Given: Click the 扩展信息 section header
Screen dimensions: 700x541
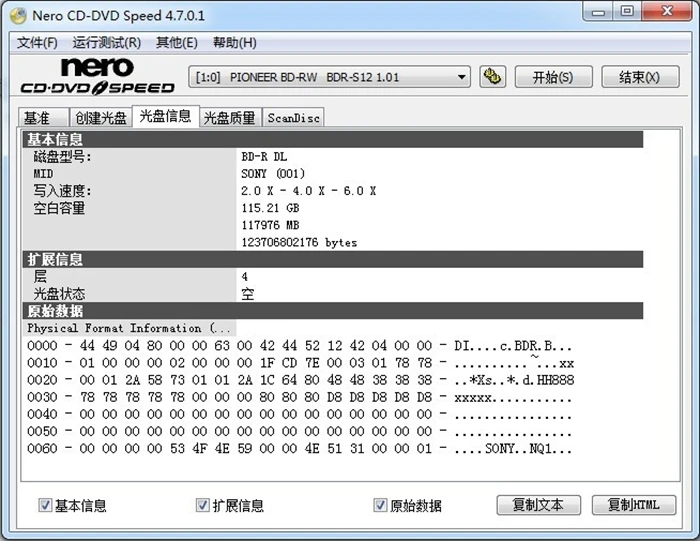Looking at the screenshot, I should click(x=333, y=259).
